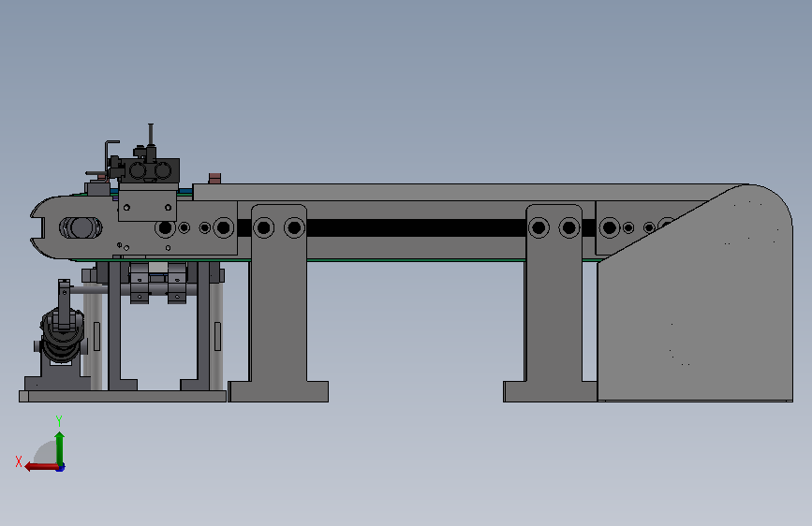Select the long top cover rail of conveyor
Image resolution: width=812 pixels, height=526 pixels.
pyautogui.click(x=466, y=192)
